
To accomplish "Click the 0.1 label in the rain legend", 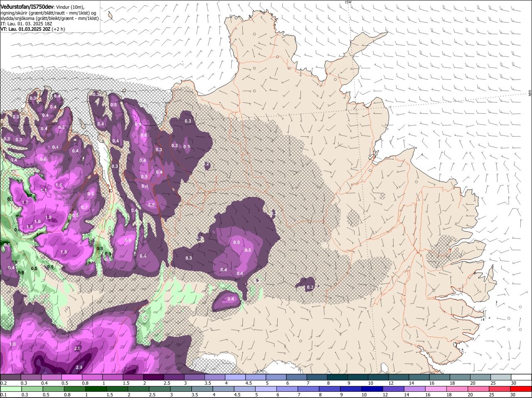I will pos(3,395).
